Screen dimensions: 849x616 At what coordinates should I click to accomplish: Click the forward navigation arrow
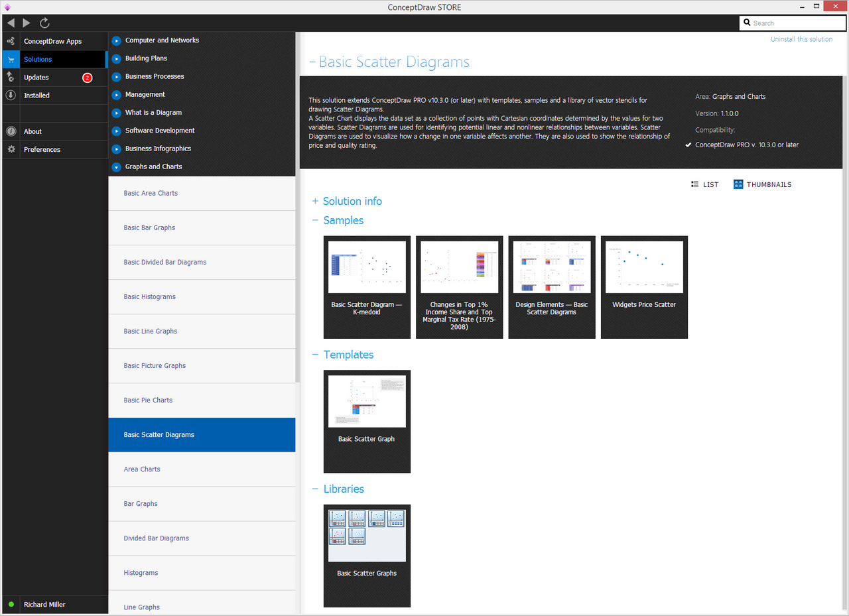pos(27,23)
